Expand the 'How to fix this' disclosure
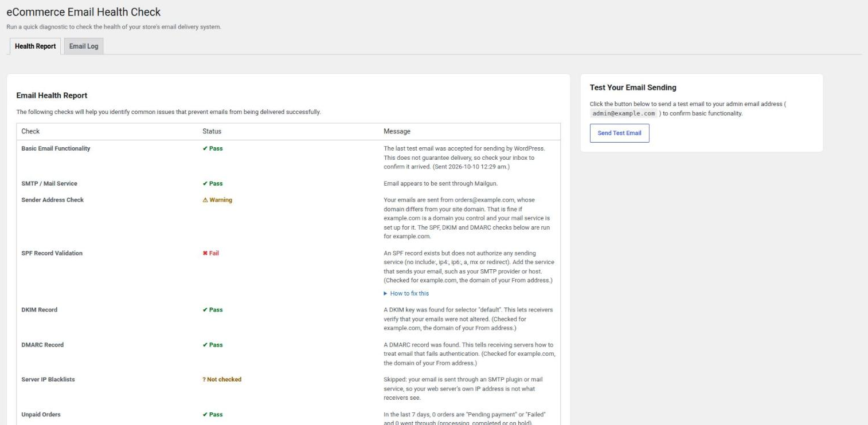The image size is (868, 425). [x=406, y=293]
